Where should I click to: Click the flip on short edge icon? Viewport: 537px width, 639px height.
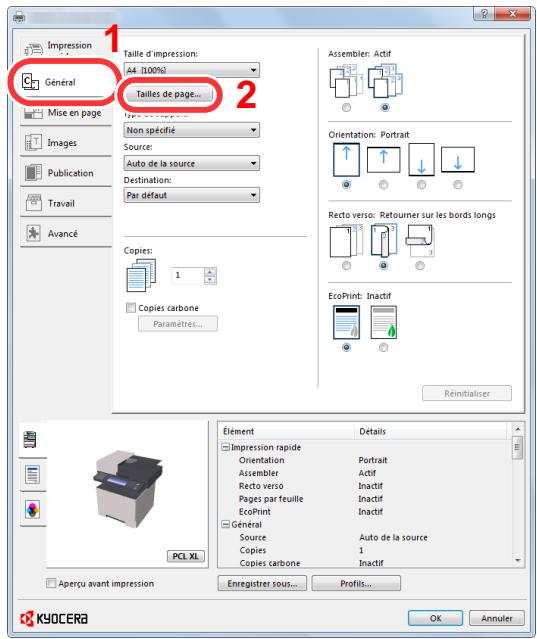420,240
